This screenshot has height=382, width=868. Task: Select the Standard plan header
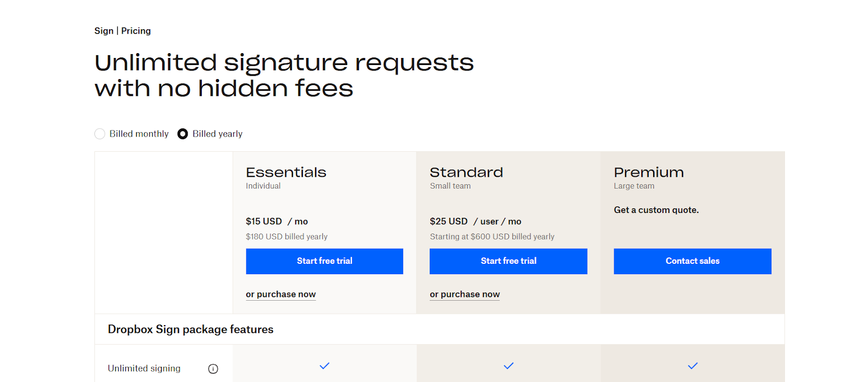click(466, 172)
